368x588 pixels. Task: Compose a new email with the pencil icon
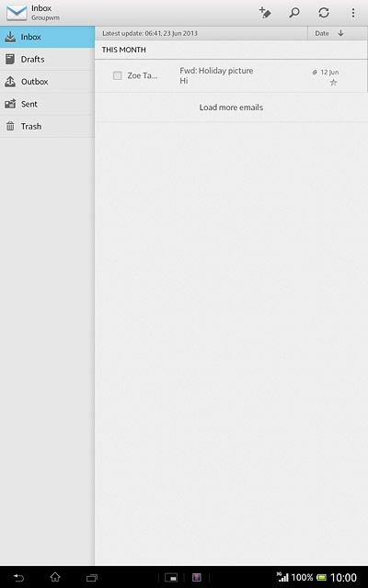(265, 13)
